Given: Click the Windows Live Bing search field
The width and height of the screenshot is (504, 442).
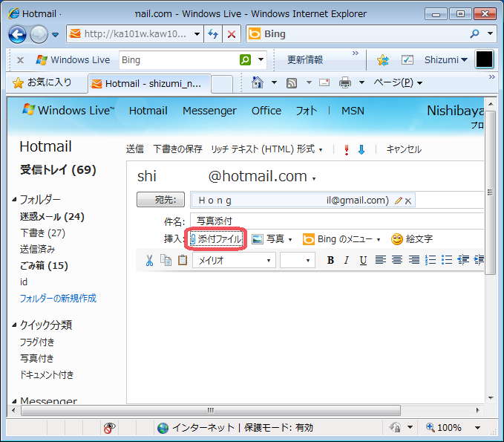Looking at the screenshot, I should 179,60.
